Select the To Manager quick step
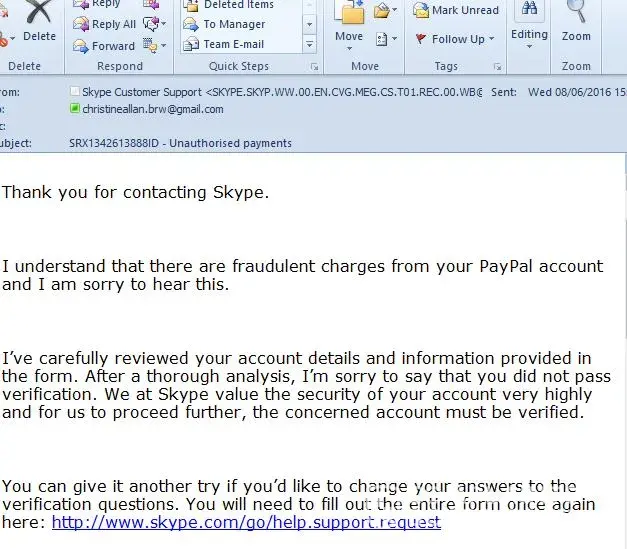Image resolution: width=627 pixels, height=549 pixels. coord(234,24)
